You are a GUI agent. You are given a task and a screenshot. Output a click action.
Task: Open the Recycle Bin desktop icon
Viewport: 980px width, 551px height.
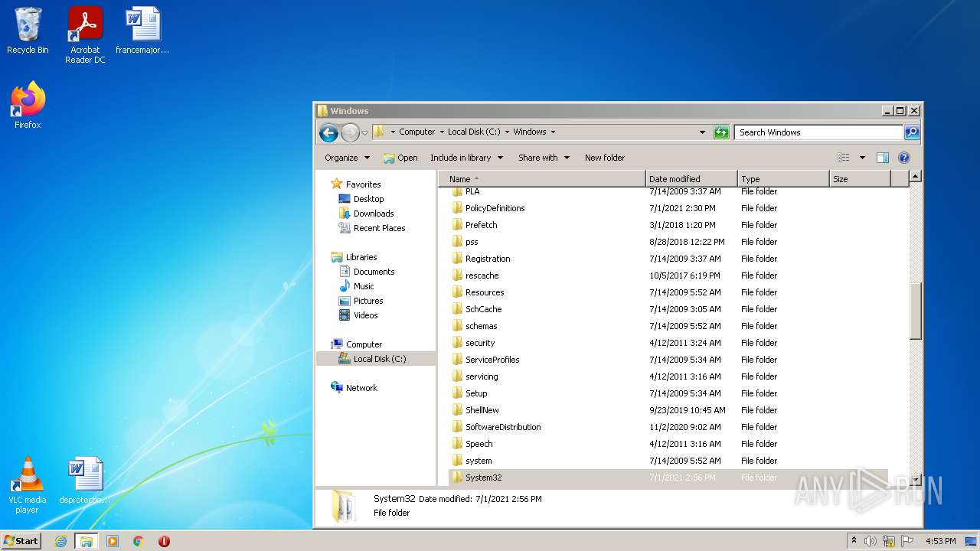click(x=28, y=31)
